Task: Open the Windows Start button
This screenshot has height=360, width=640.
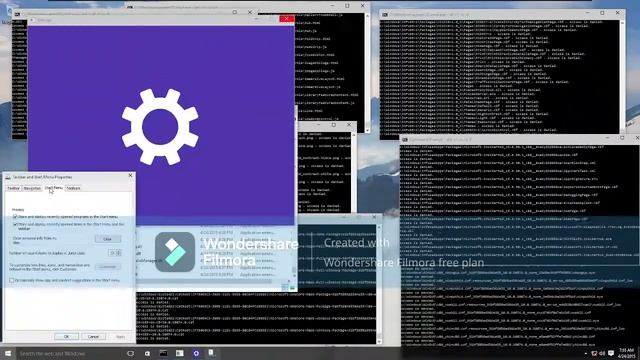Action: pos(8,353)
